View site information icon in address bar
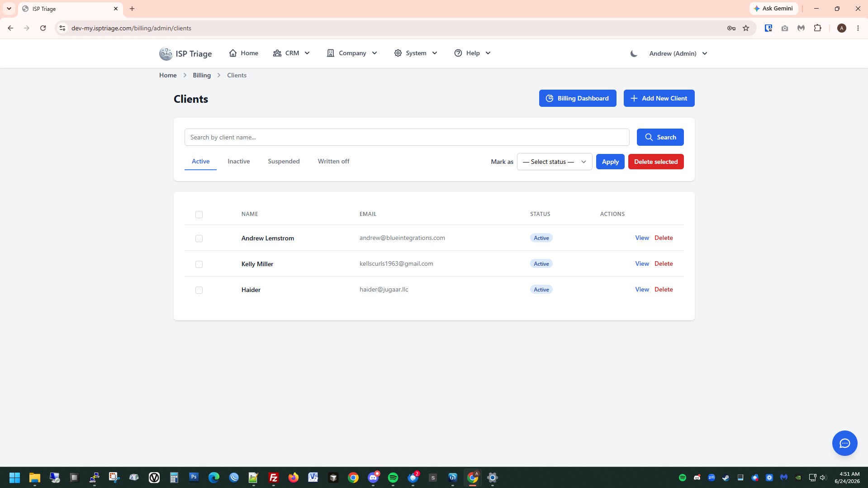The image size is (868, 488). pos(62,28)
